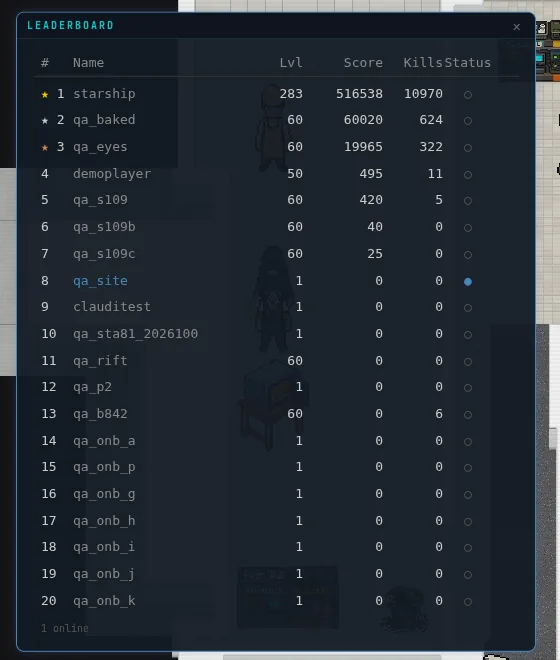The image size is (560, 660).
Task: Select player name clauditest
Action: tap(112, 307)
